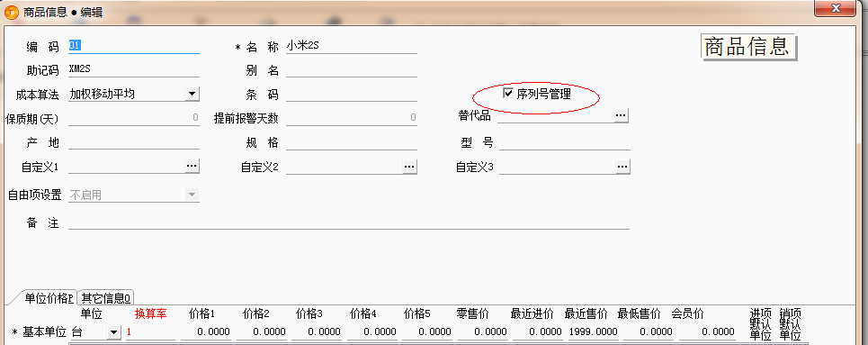Screen dimensions: 868x345
Task: Click the 别名 input field
Action: tap(352, 70)
